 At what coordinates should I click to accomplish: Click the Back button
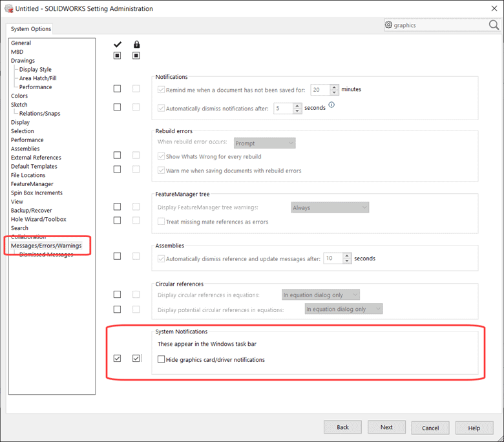[342, 427]
